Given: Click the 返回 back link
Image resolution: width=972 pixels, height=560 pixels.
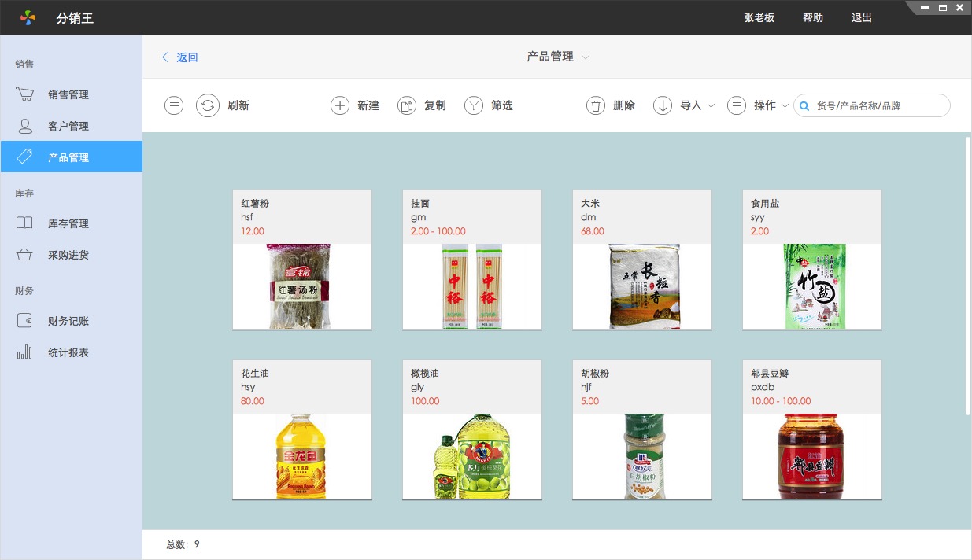Looking at the screenshot, I should [x=180, y=57].
